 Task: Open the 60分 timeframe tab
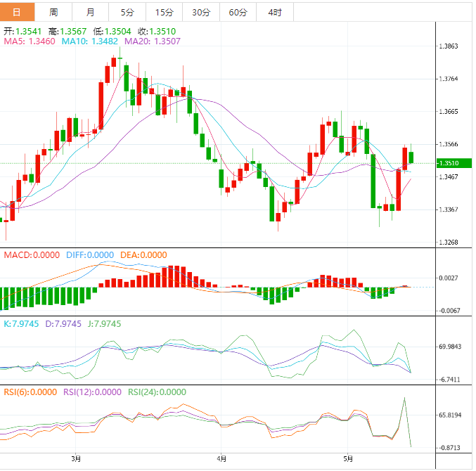click(238, 13)
